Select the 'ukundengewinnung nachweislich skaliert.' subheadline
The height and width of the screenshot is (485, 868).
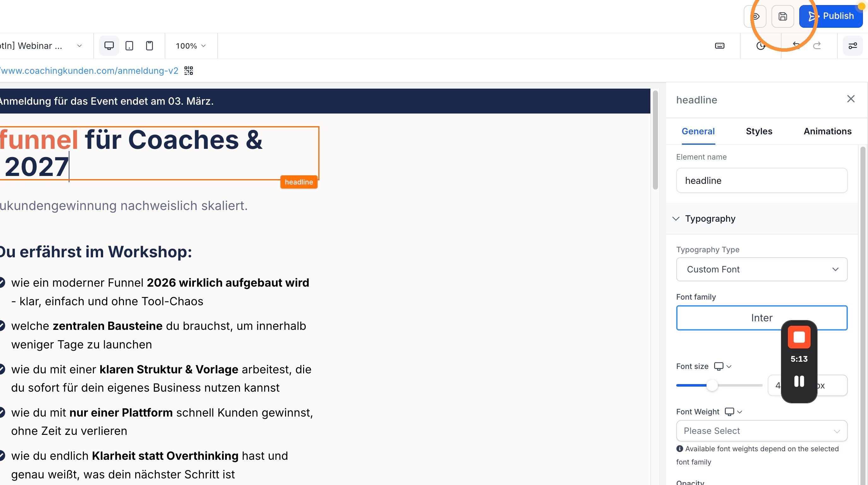pos(124,206)
